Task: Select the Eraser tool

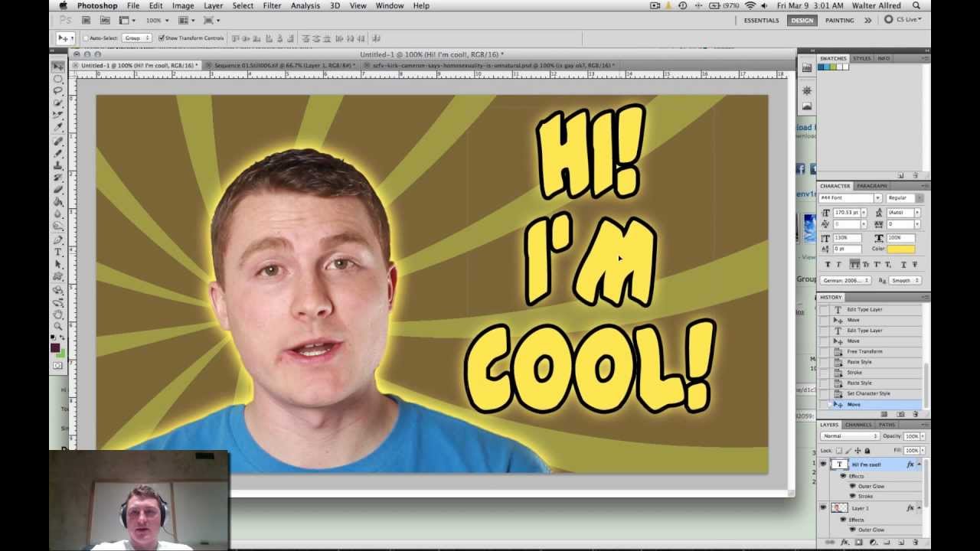Action: pos(58,190)
